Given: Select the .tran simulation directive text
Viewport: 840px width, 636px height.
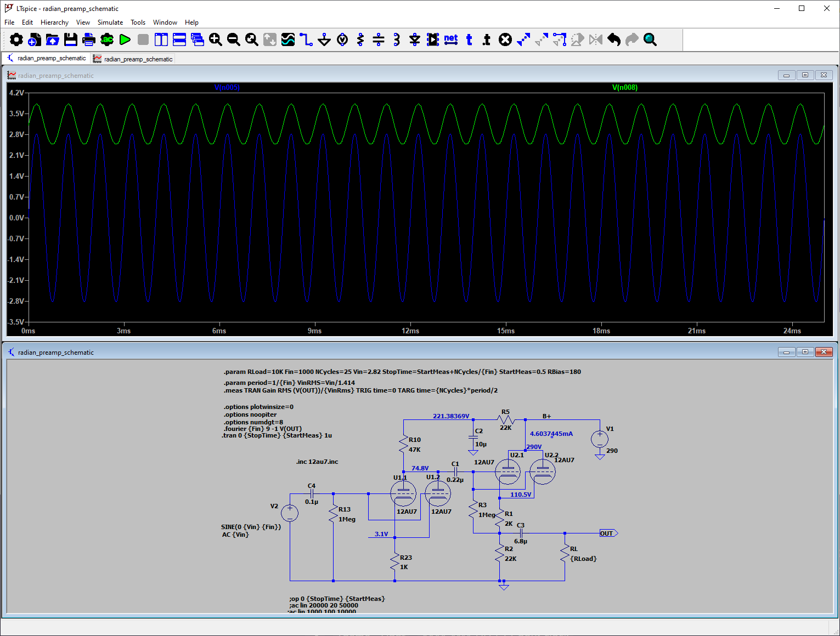Looking at the screenshot, I should click(x=277, y=435).
